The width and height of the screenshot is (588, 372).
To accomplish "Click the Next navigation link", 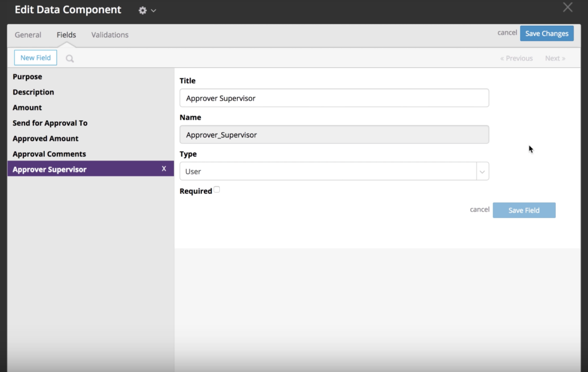I will pyautogui.click(x=555, y=57).
